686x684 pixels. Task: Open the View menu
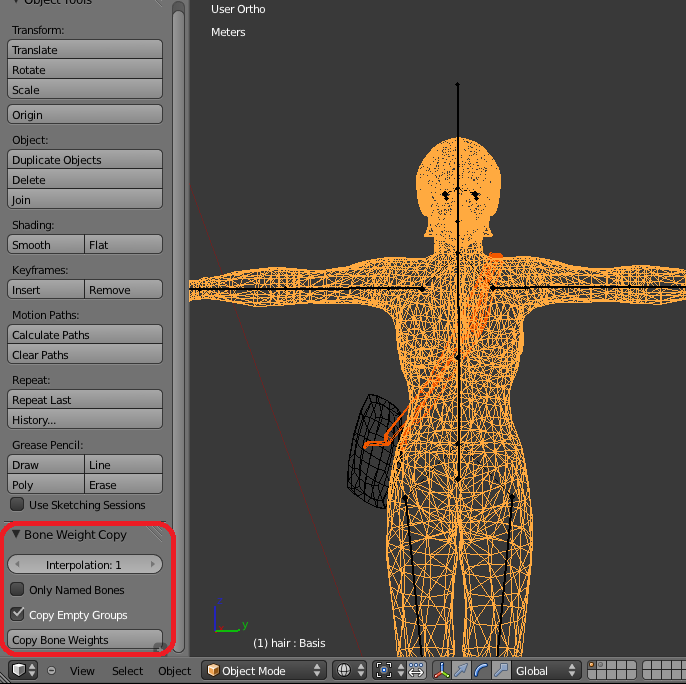(x=82, y=670)
